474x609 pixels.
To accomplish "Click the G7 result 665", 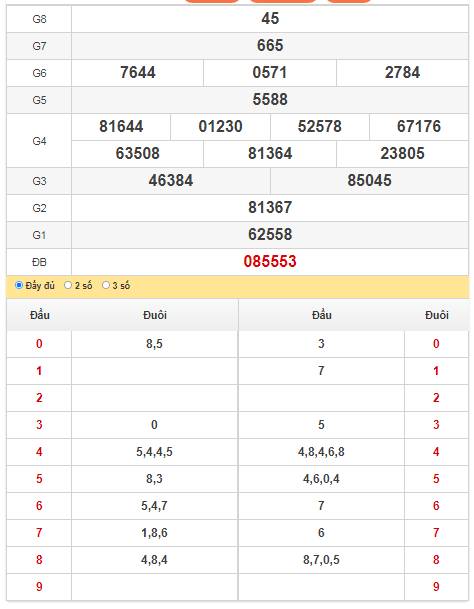I will pyautogui.click(x=270, y=45).
